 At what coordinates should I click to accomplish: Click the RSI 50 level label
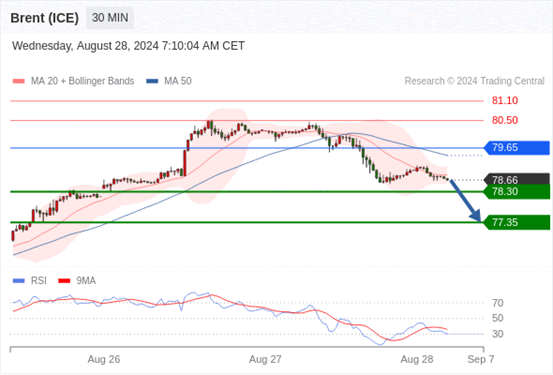[x=497, y=318]
